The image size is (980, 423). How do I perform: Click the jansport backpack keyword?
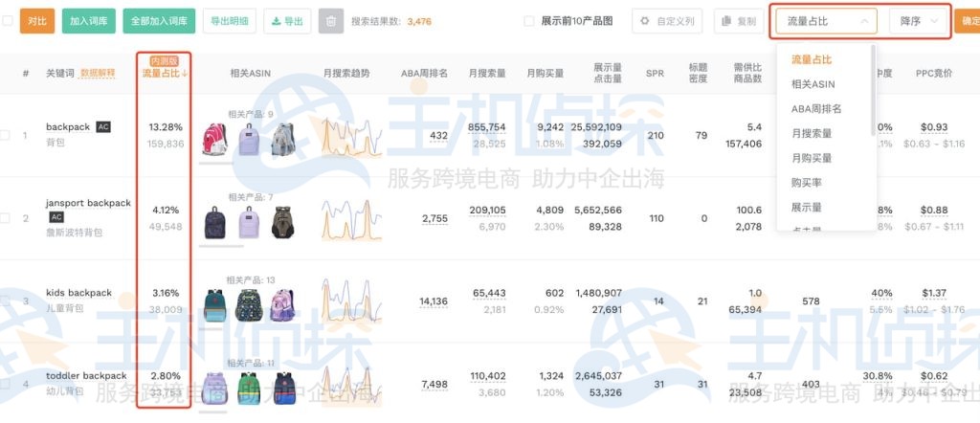88,203
